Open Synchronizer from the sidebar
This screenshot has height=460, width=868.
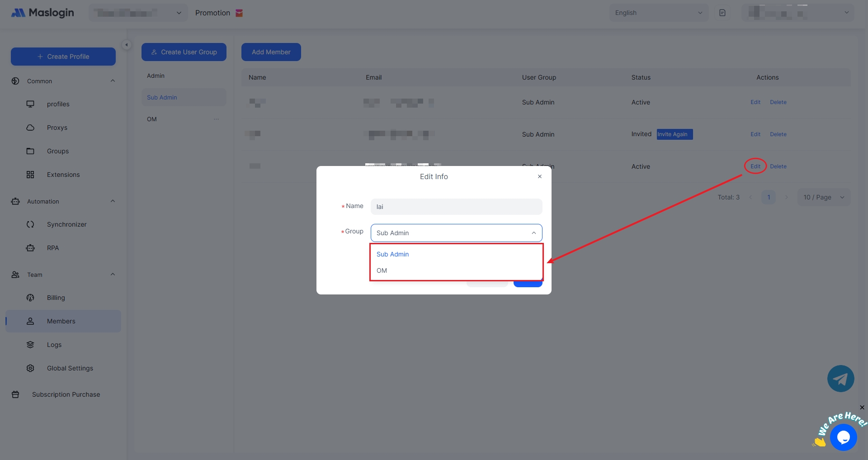pyautogui.click(x=66, y=224)
